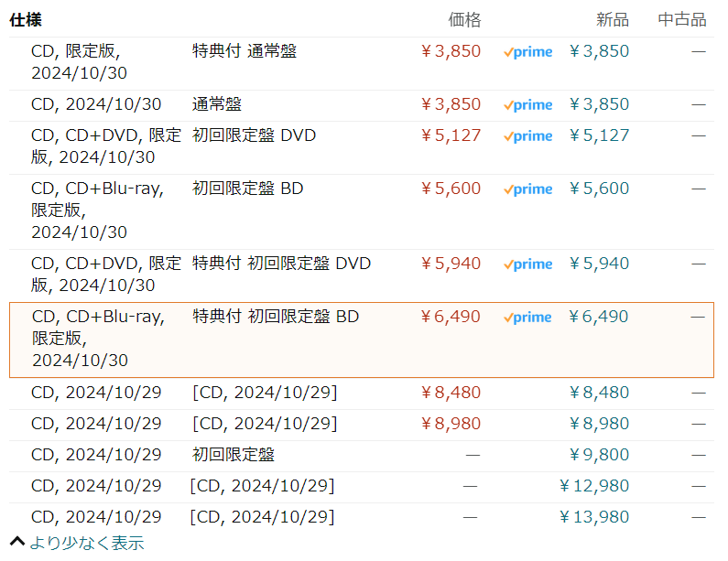
Task: Click the より少なく表示 link
Action: click(x=86, y=543)
